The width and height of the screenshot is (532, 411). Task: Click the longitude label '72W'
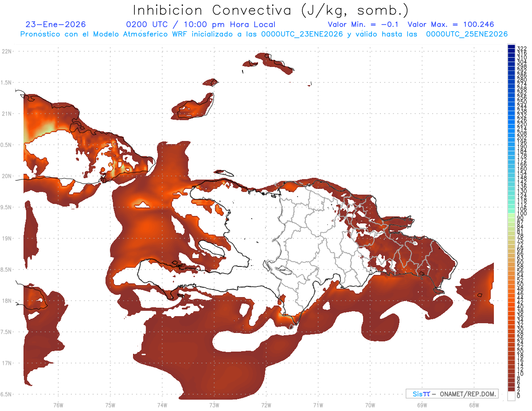[266, 405]
